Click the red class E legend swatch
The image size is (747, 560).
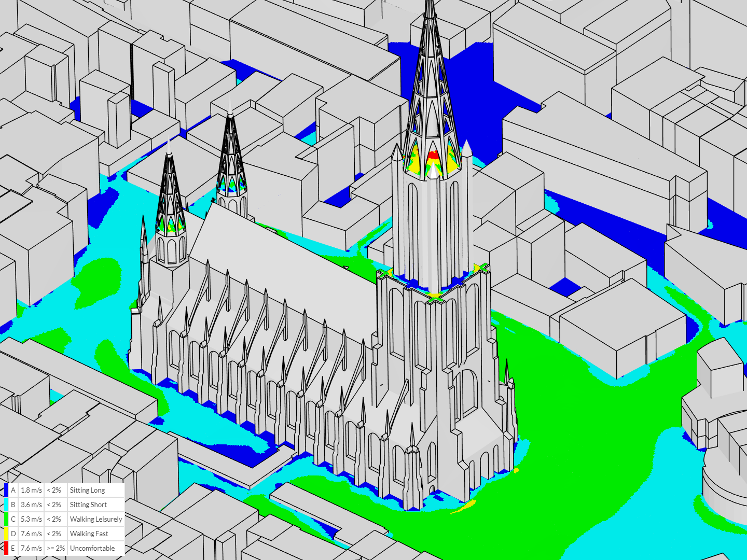[6, 548]
